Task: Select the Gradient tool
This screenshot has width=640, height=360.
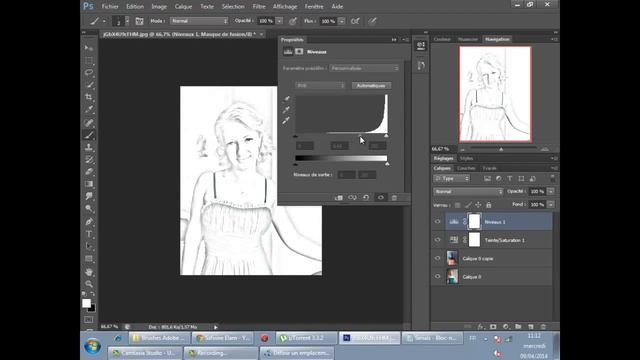Action: point(89,184)
